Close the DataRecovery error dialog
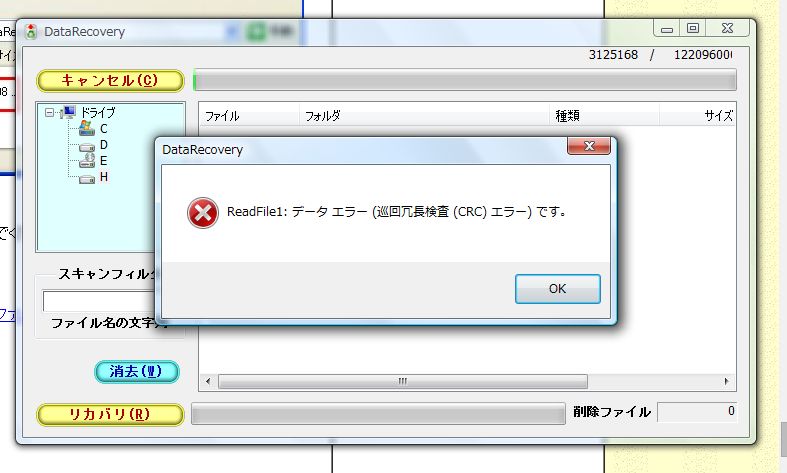Viewport: 787px width, 473px height. (x=589, y=146)
